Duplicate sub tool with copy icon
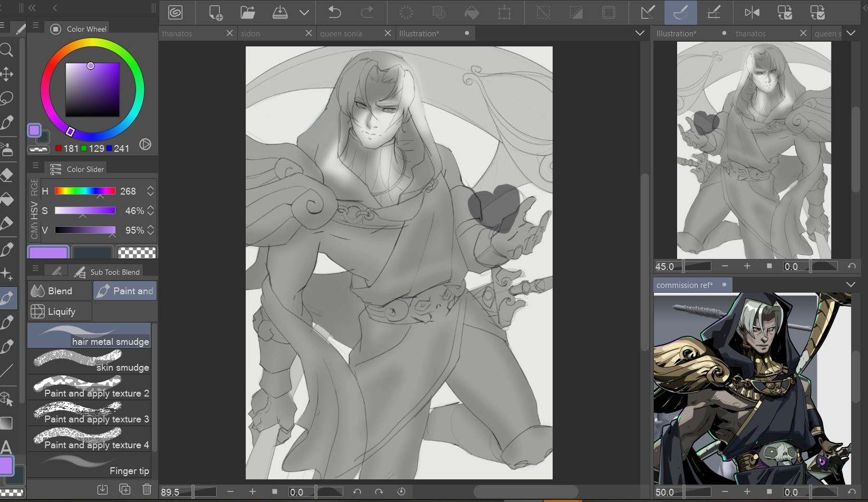Image resolution: width=868 pixels, height=502 pixels. point(124,489)
